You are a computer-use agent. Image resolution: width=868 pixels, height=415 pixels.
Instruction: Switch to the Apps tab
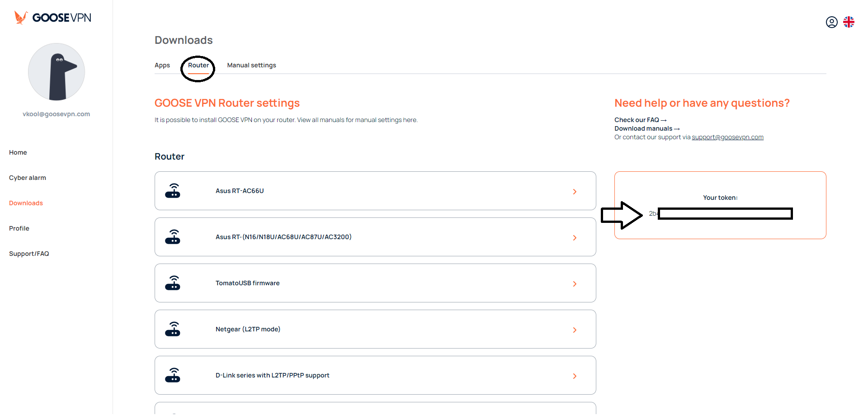tap(162, 65)
